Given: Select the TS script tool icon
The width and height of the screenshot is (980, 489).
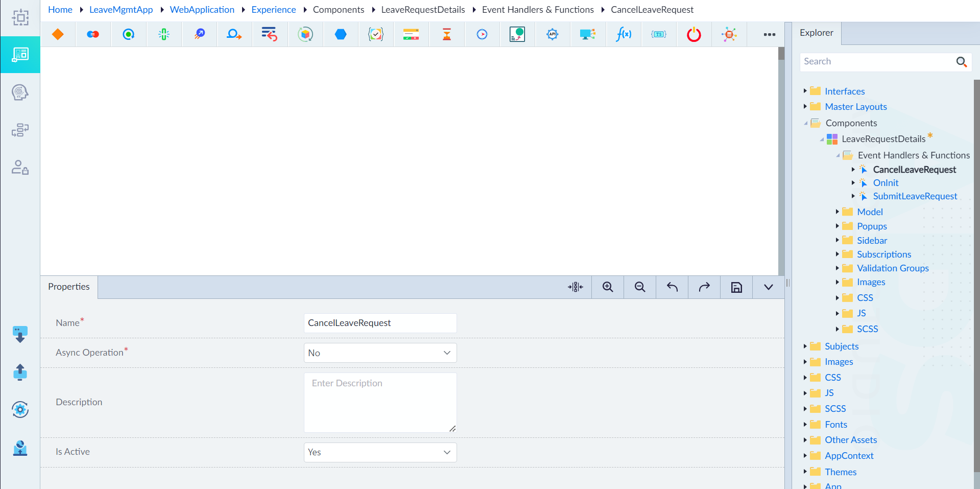Looking at the screenshot, I should 659,34.
